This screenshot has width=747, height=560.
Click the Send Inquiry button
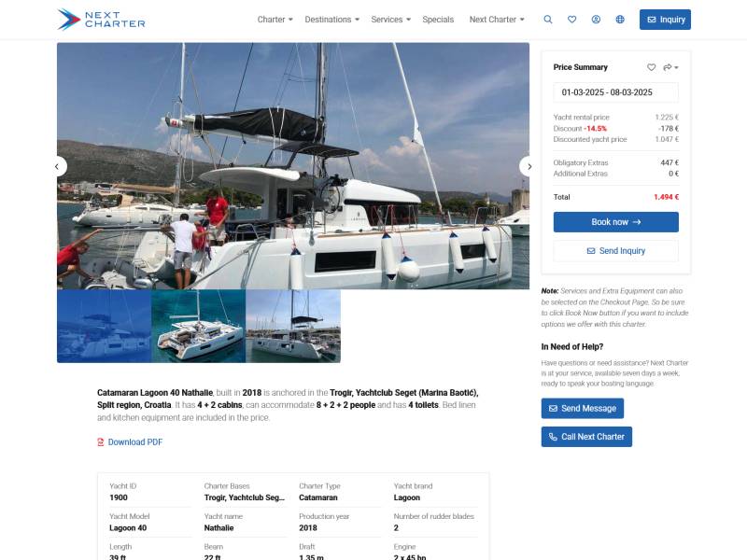615,250
